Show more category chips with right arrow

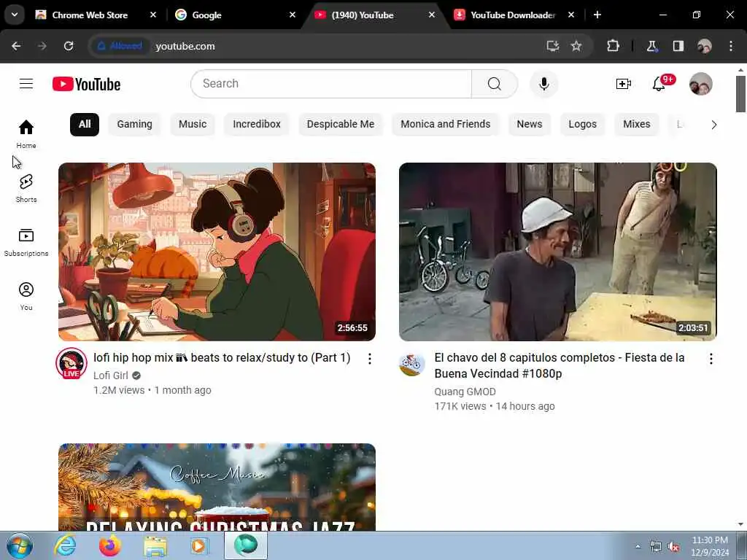pos(713,125)
